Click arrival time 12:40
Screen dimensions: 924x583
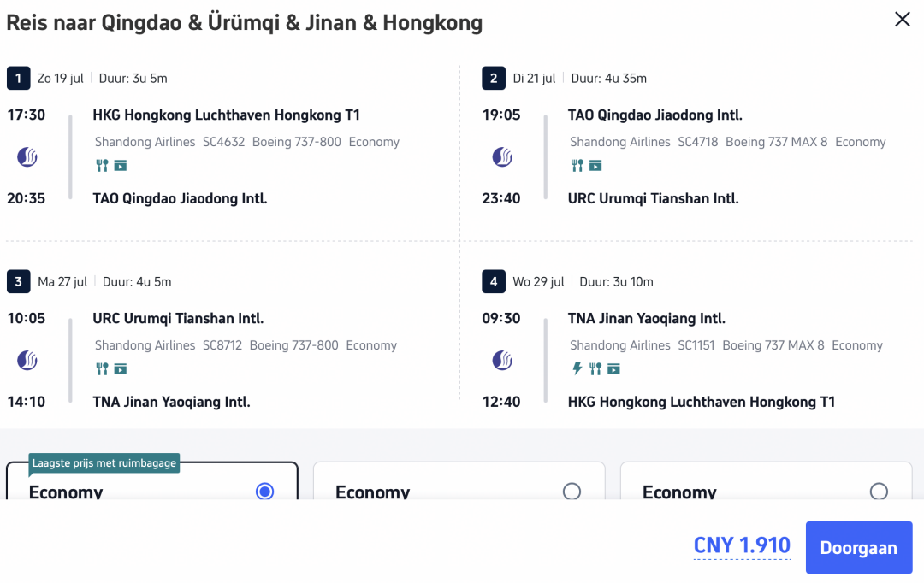pos(500,402)
